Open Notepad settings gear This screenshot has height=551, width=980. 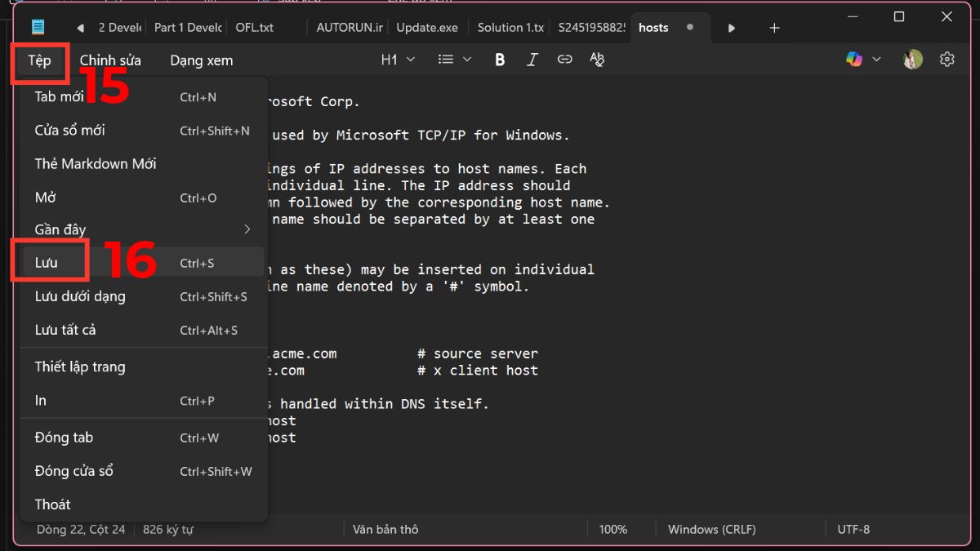[x=947, y=60]
